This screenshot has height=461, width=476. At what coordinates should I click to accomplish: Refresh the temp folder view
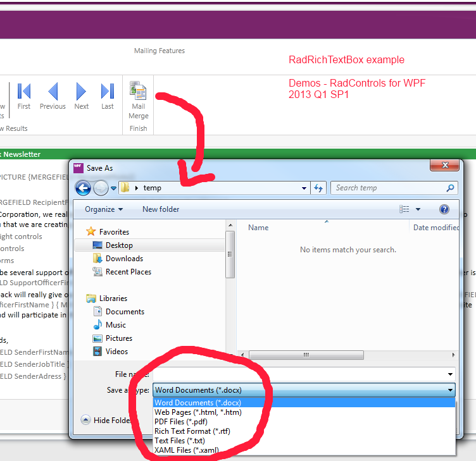(318, 188)
